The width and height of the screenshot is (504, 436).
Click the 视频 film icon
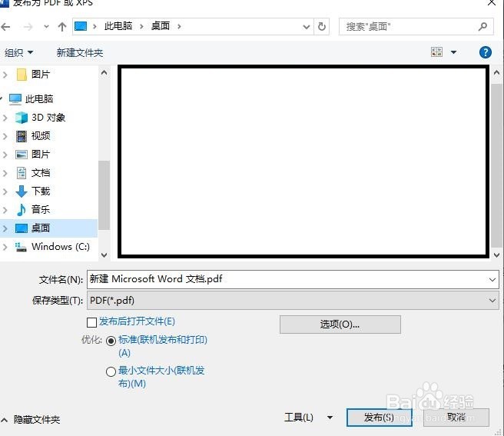22,136
